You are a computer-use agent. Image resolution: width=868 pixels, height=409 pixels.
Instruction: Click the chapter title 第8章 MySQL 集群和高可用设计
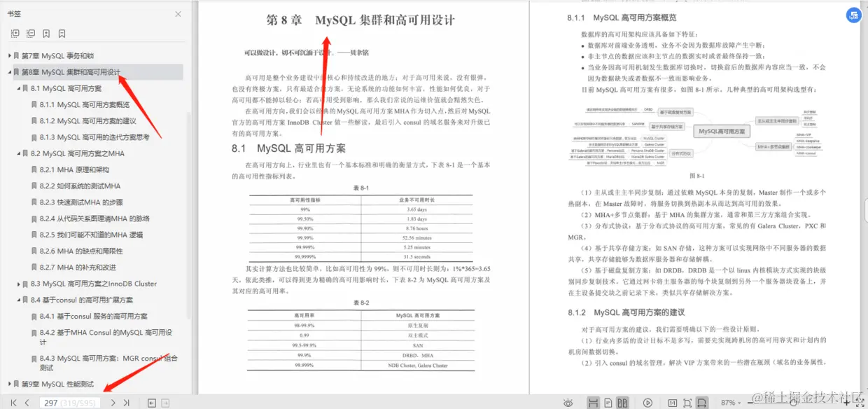click(360, 20)
